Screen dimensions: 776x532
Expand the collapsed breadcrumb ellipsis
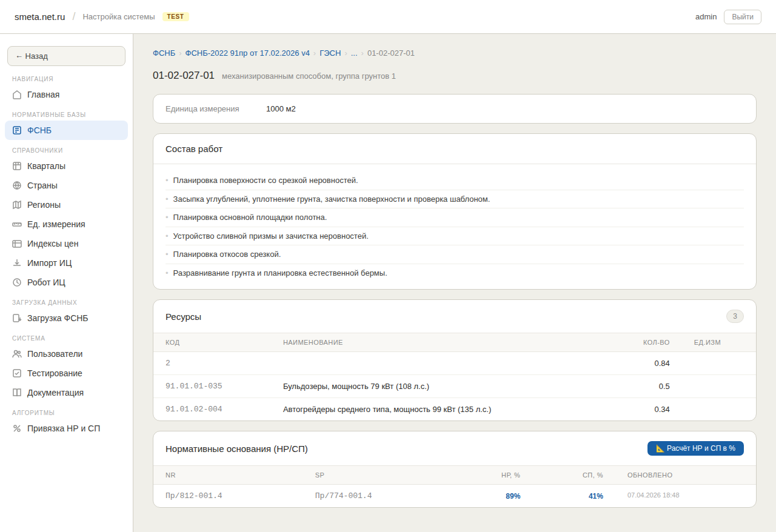354,53
